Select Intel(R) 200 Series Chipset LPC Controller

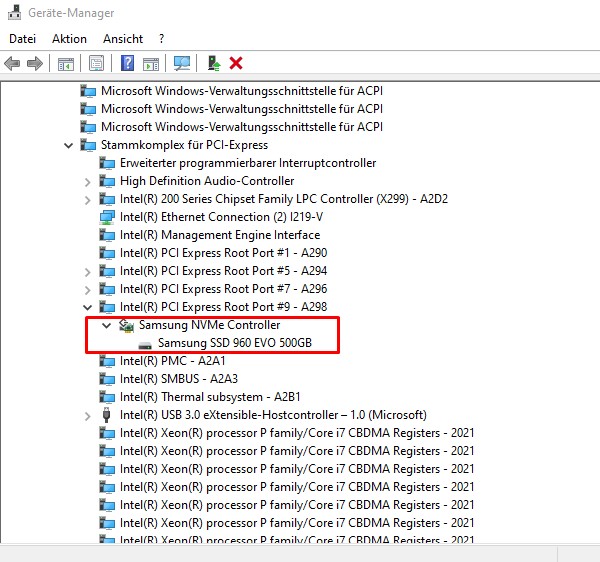coord(284,199)
